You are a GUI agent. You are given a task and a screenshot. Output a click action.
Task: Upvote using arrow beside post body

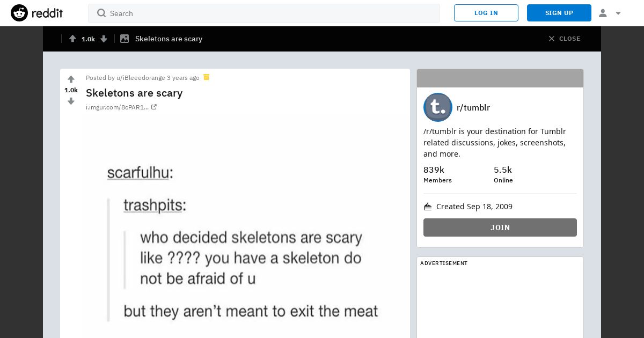[71, 79]
